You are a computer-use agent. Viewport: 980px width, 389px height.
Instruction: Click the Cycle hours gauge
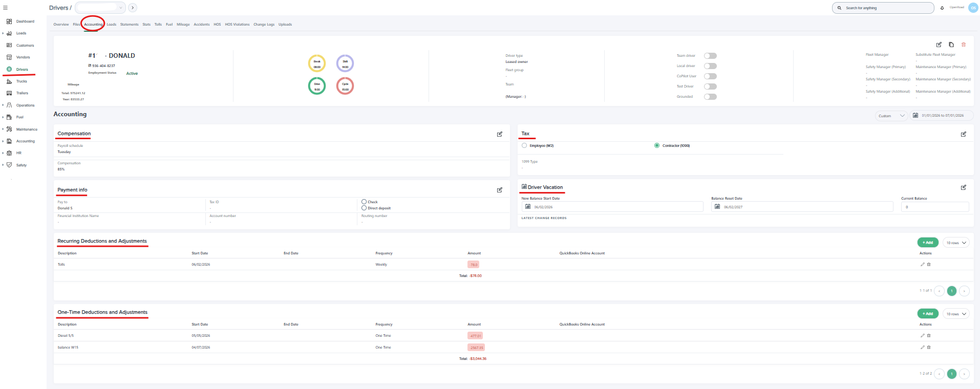(x=345, y=86)
